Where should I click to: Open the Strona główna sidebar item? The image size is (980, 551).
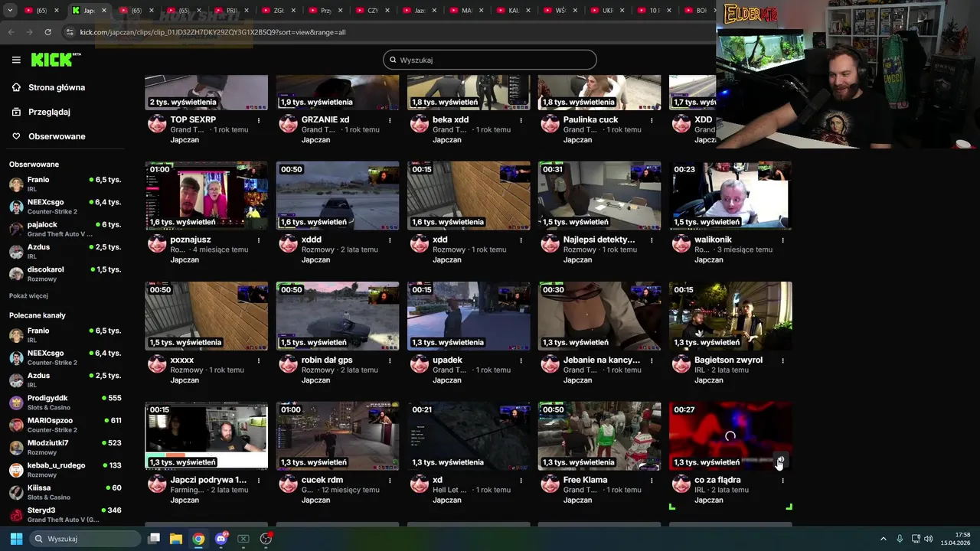pyautogui.click(x=57, y=87)
